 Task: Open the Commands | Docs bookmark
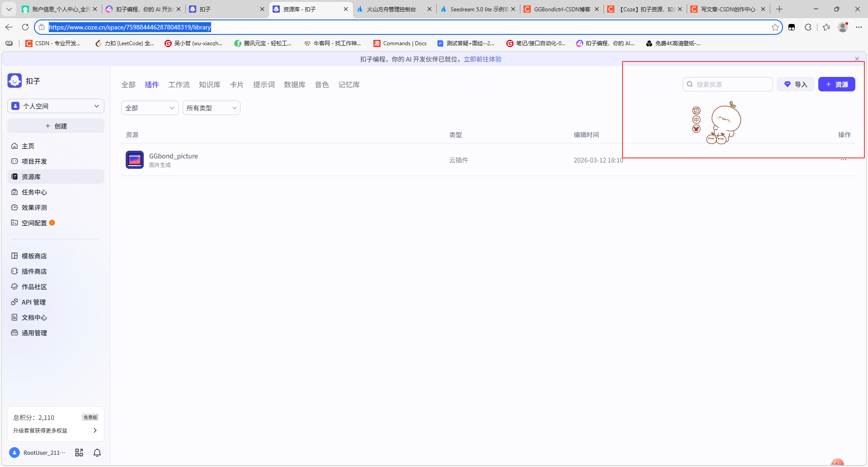400,43
